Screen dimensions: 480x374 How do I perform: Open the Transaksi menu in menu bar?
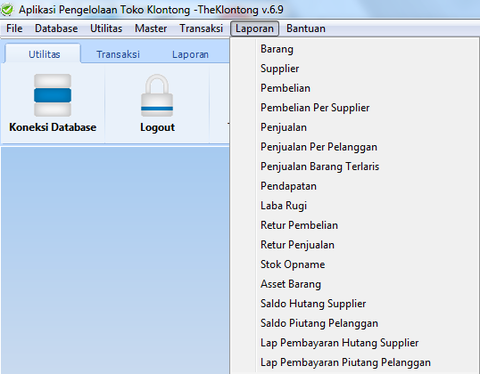pos(201,28)
